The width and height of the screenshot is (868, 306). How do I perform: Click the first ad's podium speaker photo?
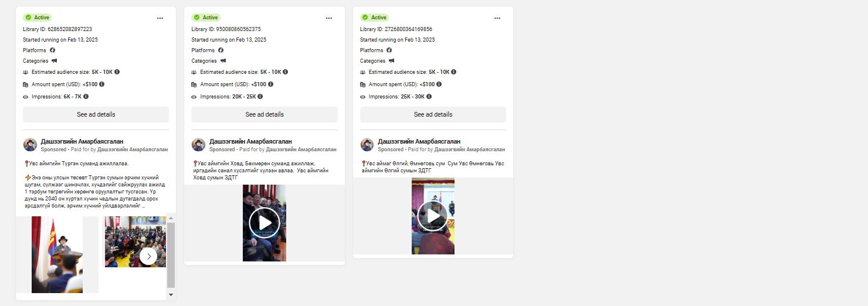57,254
